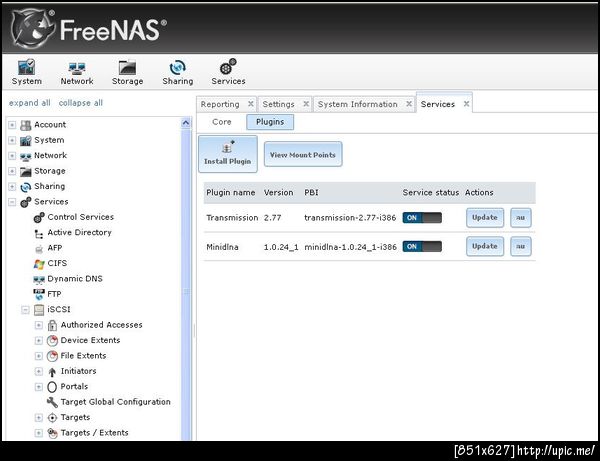
Task: Select Network icon in tree
Action: click(x=26, y=156)
